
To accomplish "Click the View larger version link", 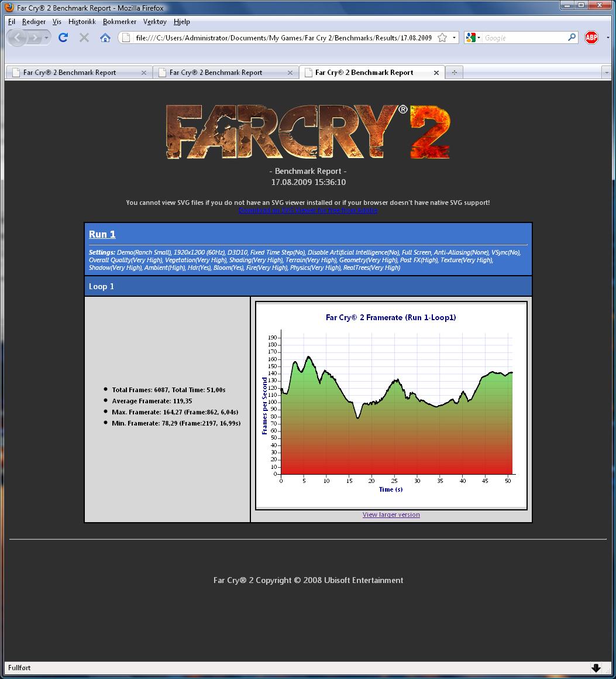I will click(391, 515).
